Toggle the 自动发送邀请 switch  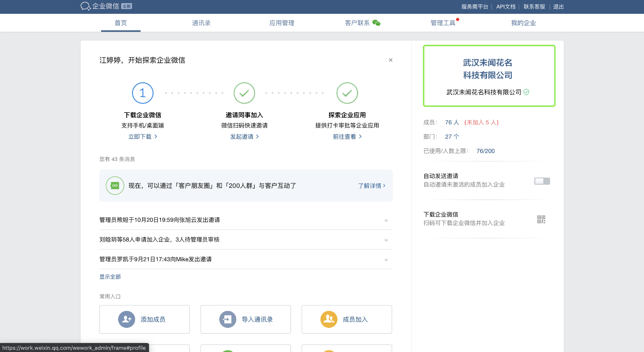click(x=542, y=181)
